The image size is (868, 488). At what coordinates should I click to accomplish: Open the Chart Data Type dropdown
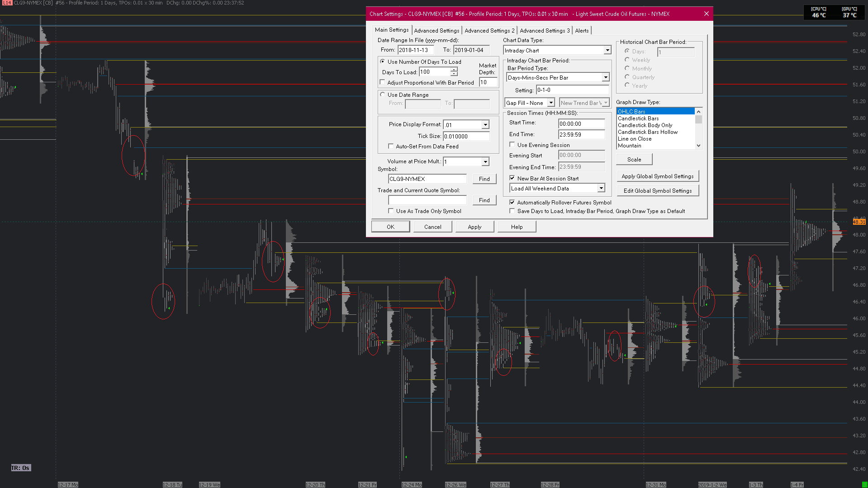(x=607, y=50)
